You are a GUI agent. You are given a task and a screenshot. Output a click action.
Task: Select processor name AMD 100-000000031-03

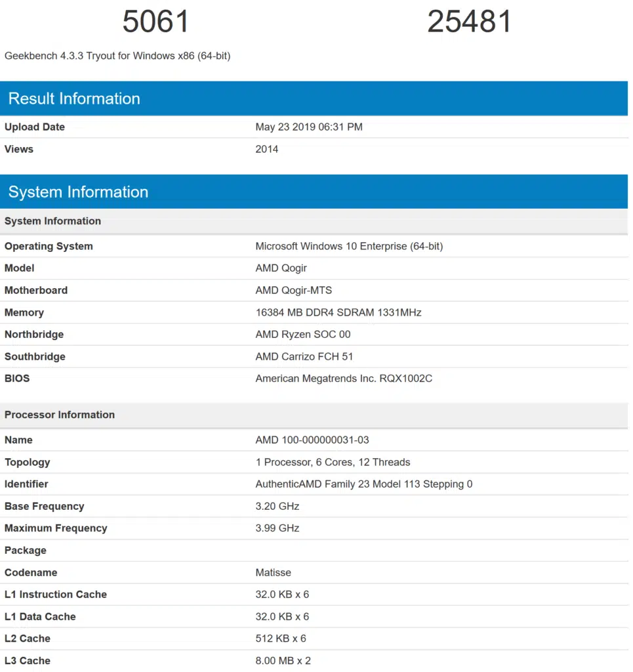tap(312, 440)
